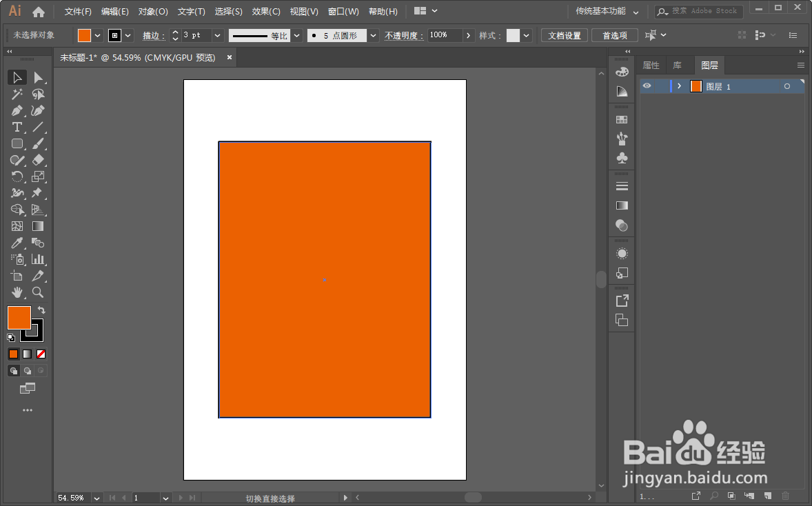812x506 pixels.
Task: Open the 文件(F) menu
Action: (78, 12)
